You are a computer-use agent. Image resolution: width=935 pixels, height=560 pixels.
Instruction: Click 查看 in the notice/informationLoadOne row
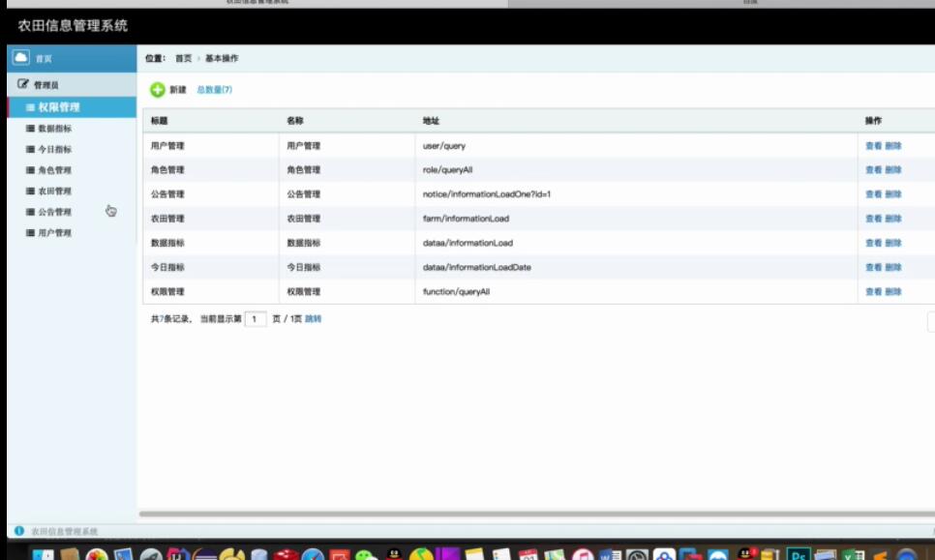[x=874, y=194]
